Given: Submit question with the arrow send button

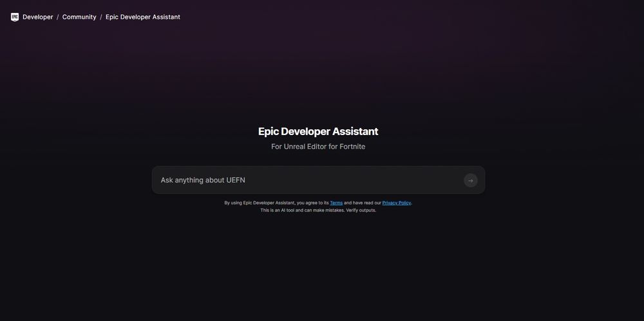Looking at the screenshot, I should coord(471,180).
